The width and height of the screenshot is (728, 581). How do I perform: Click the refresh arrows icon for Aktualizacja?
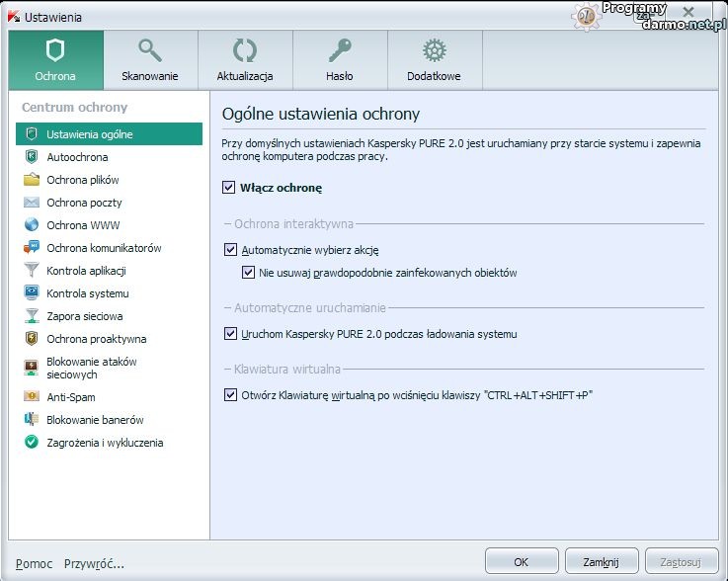click(245, 50)
